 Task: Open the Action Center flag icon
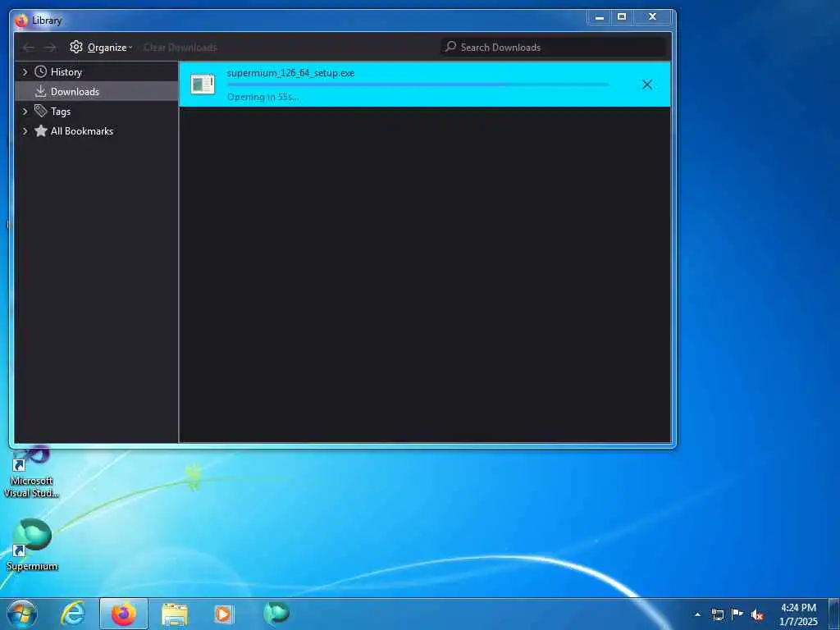point(737,614)
